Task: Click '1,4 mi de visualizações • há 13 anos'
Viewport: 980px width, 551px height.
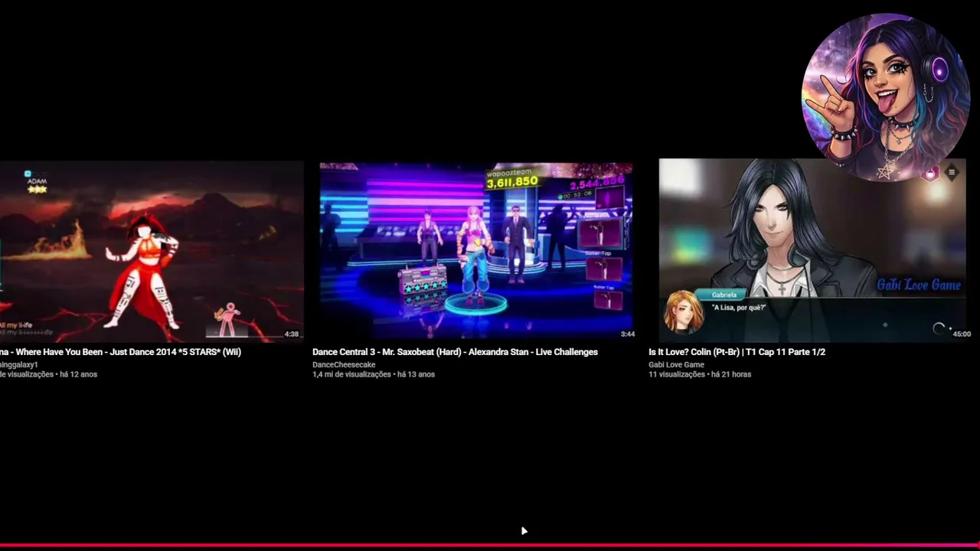Action: pos(374,374)
